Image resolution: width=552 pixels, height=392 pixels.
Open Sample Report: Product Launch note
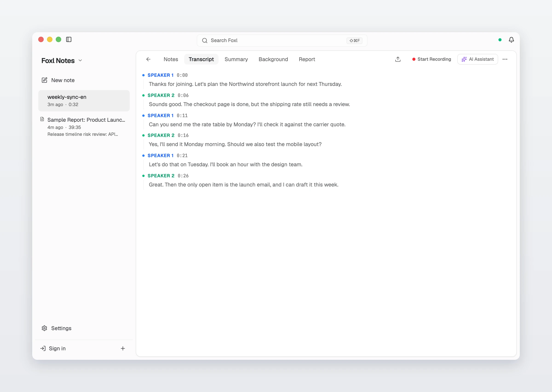tap(84, 127)
